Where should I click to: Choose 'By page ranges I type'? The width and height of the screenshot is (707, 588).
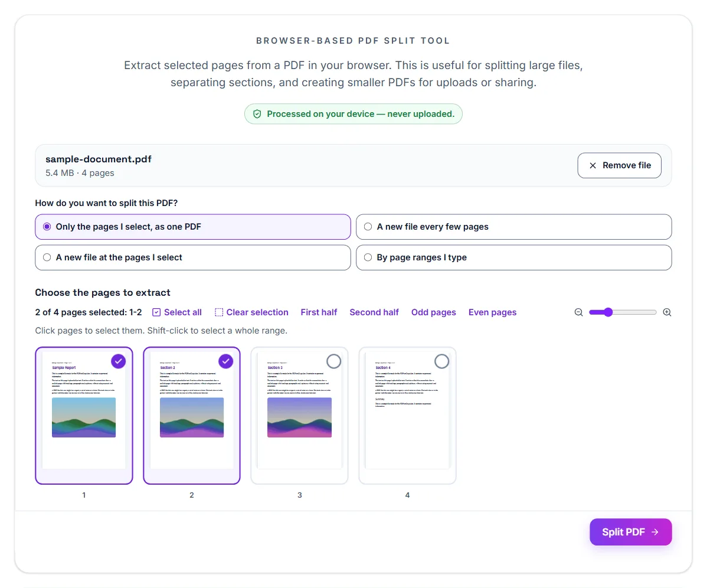click(513, 257)
